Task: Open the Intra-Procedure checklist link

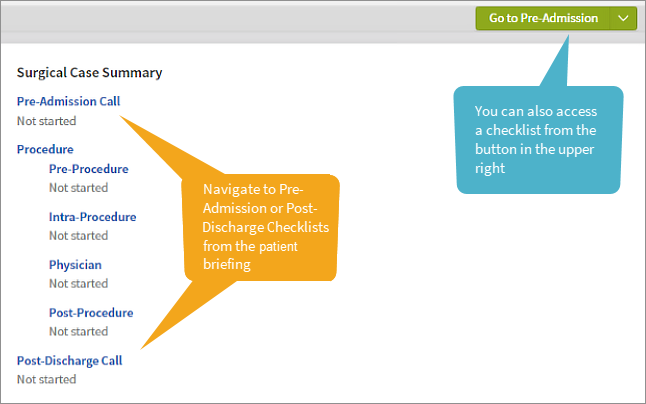Action: tap(92, 217)
